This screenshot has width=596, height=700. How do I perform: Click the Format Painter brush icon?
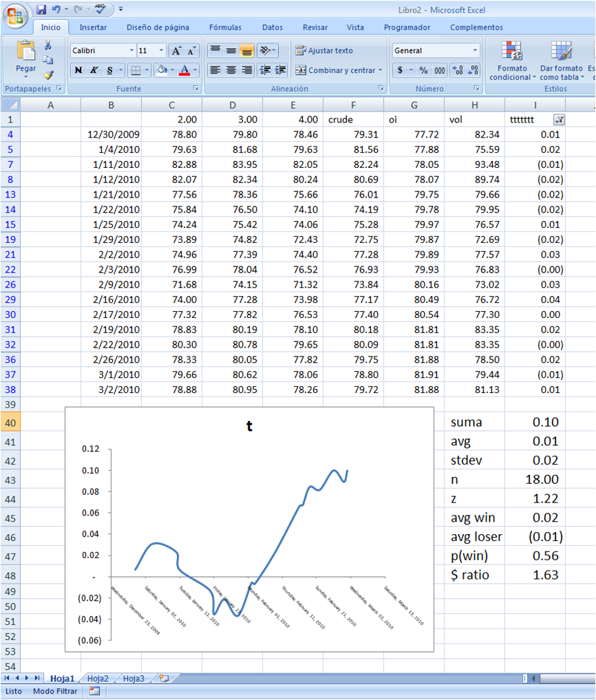48,75
